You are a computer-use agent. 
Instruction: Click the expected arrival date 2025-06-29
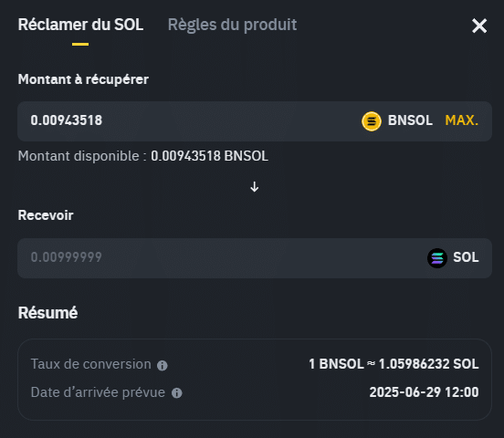(424, 392)
